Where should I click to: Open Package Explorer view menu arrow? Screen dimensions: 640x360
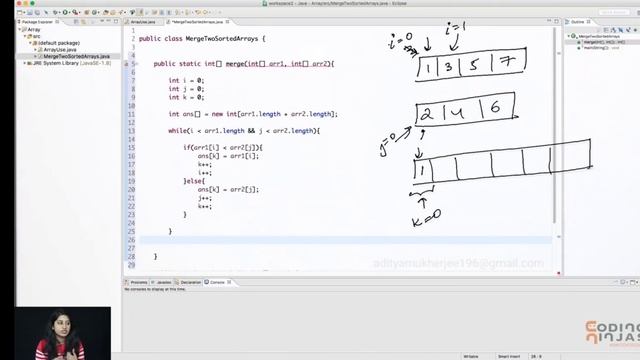(x=102, y=21)
